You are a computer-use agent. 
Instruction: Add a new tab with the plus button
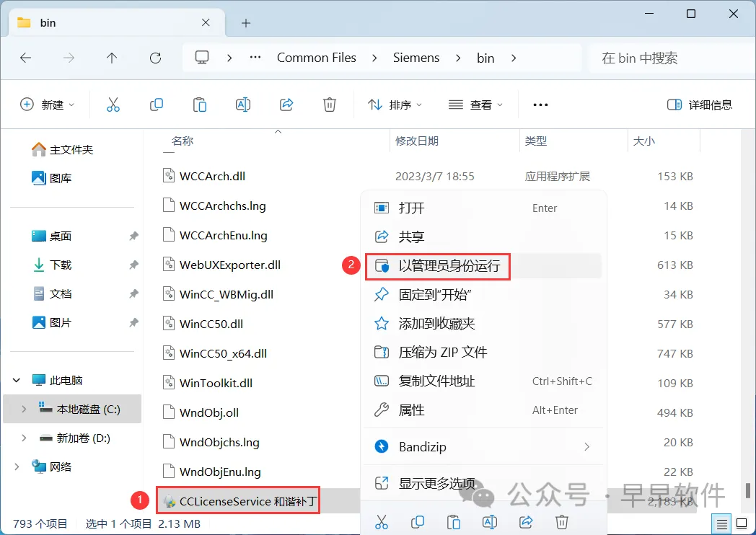[x=246, y=22]
